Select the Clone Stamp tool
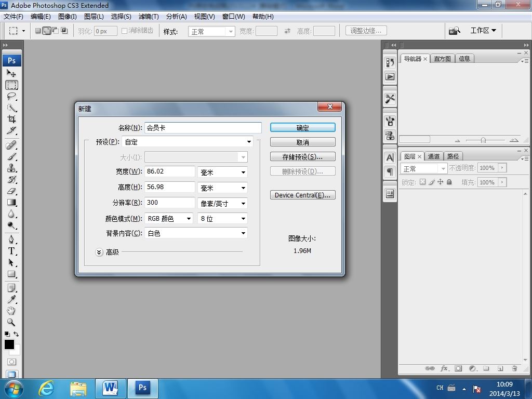The image size is (532, 399). tap(11, 168)
